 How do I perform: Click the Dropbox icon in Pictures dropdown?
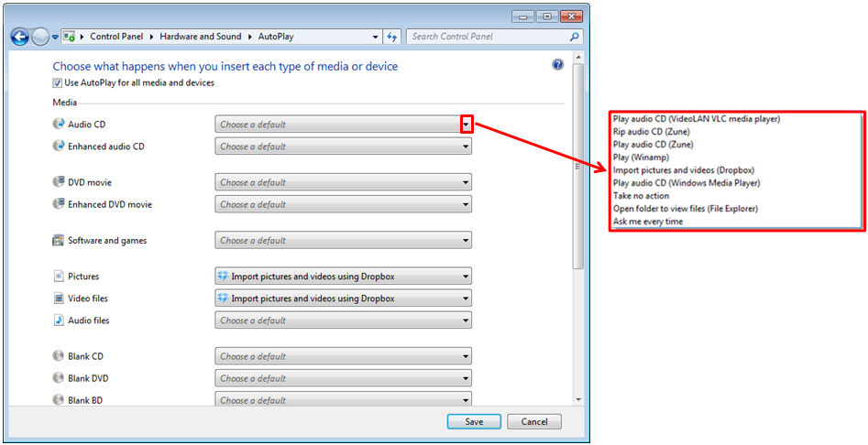tap(223, 276)
